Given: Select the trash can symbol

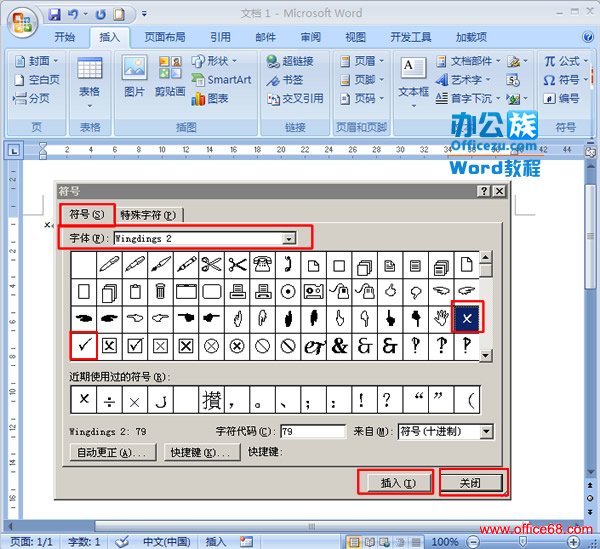Looking at the screenshot, I should [x=160, y=292].
